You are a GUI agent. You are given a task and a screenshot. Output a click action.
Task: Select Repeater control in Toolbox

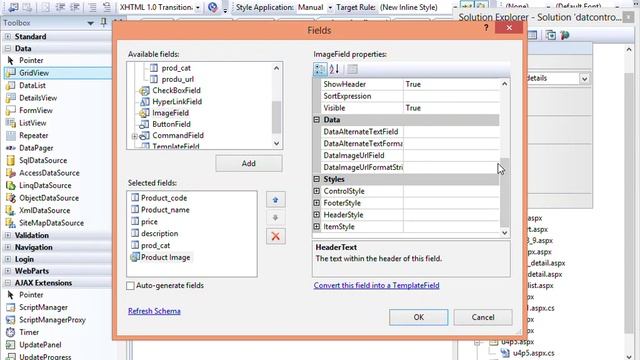coord(33,136)
